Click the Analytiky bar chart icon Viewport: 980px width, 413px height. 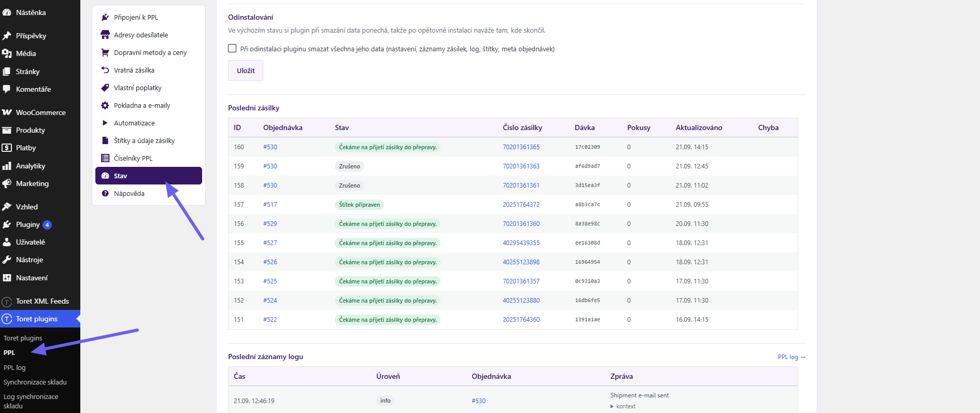[7, 166]
